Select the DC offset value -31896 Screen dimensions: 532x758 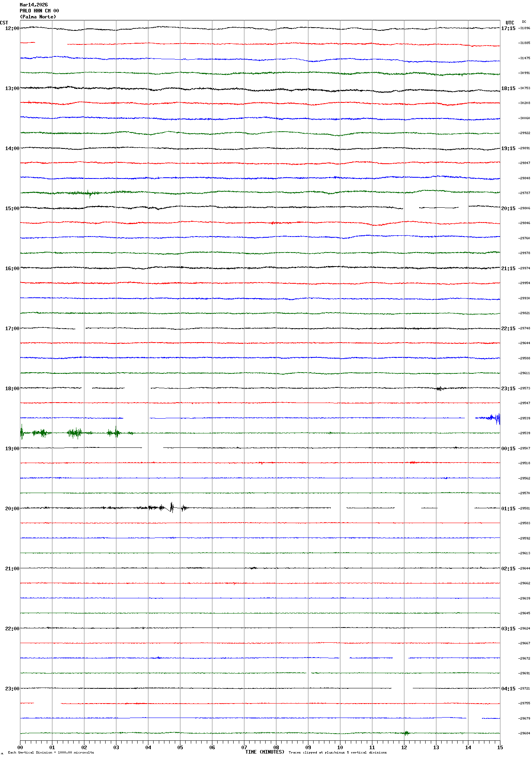coord(524,28)
